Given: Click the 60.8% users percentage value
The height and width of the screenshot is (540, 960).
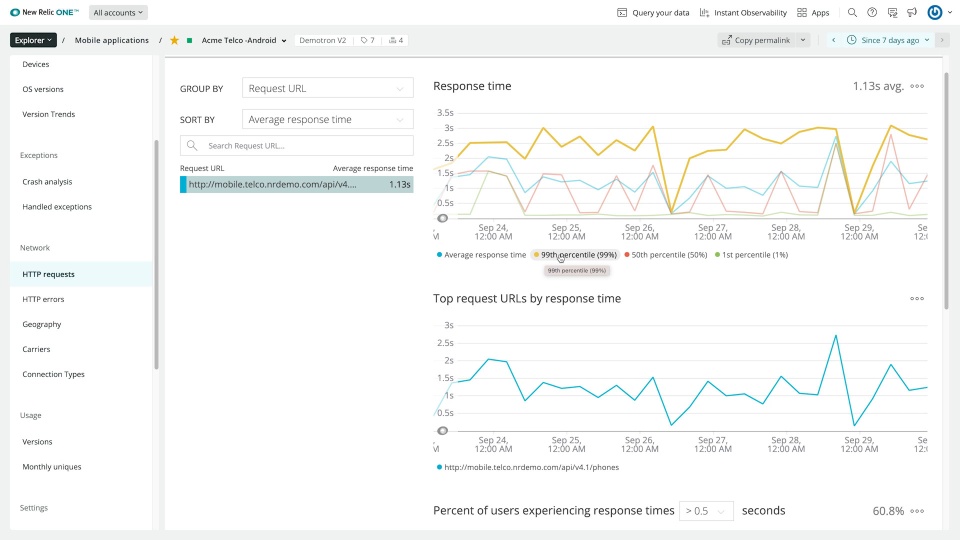Looking at the screenshot, I should tap(888, 511).
